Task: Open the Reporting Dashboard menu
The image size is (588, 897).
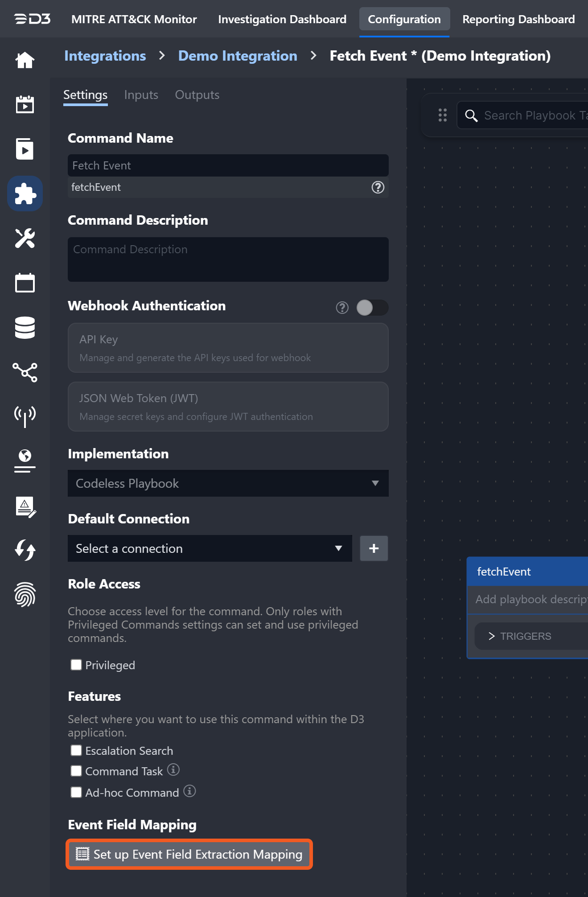Action: point(518,19)
